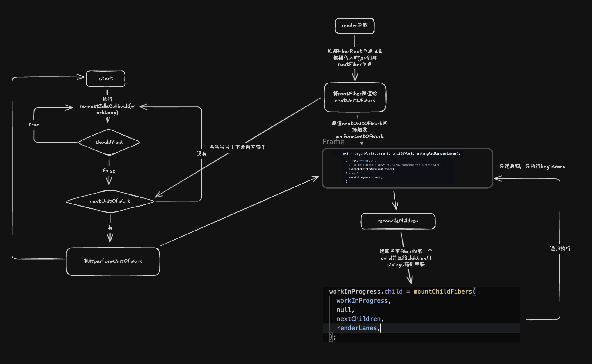
Task: Click the 将rootFiber赋值给nextUnitOfWork box
Action: coord(355,97)
